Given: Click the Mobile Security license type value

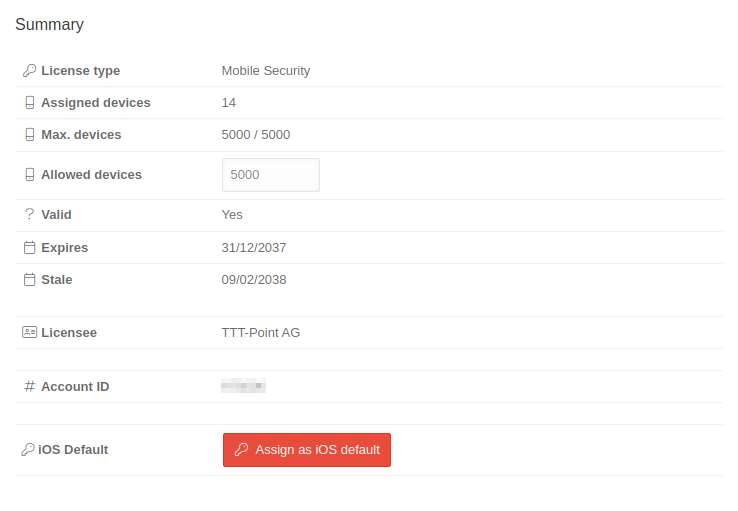Looking at the screenshot, I should tap(266, 71).
